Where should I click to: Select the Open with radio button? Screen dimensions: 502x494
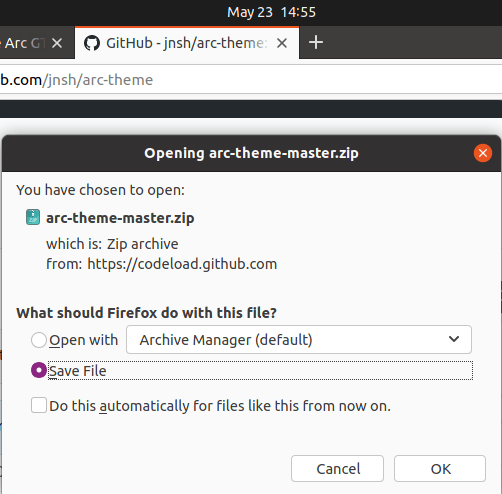[39, 340]
